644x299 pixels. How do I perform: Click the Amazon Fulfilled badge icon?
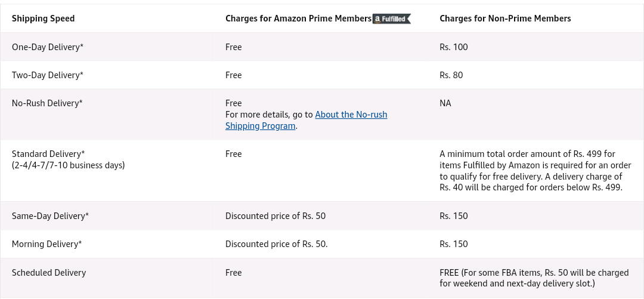[x=391, y=19]
